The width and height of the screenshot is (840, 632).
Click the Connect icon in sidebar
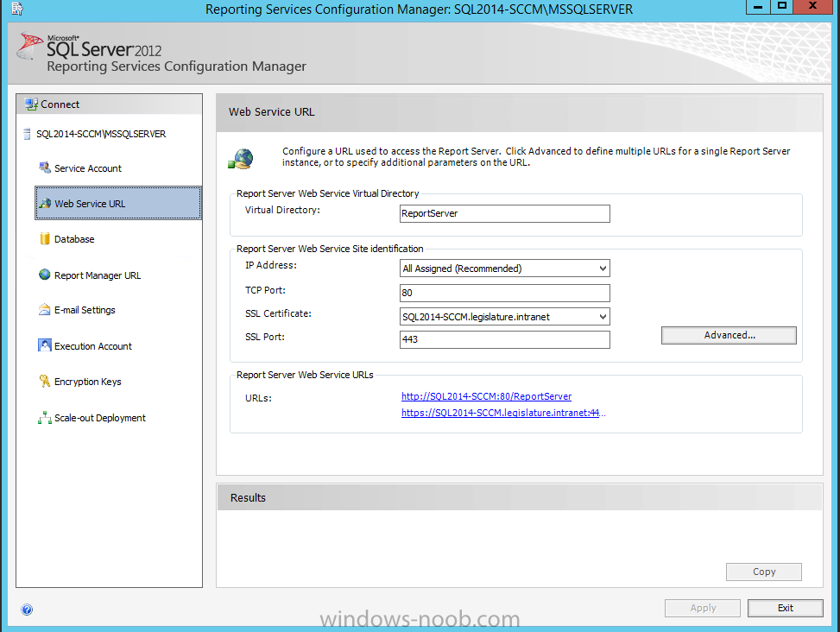(32, 104)
